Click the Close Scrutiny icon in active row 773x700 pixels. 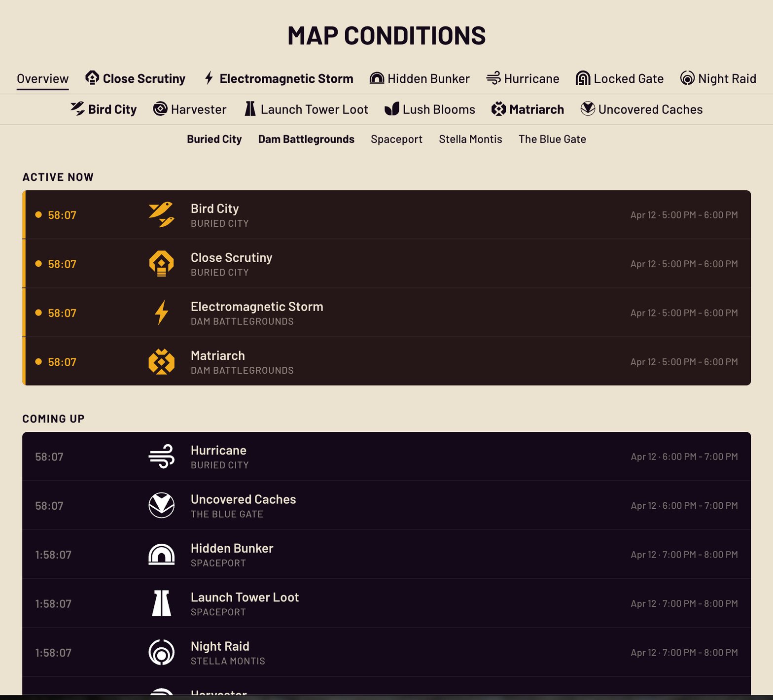click(x=161, y=264)
